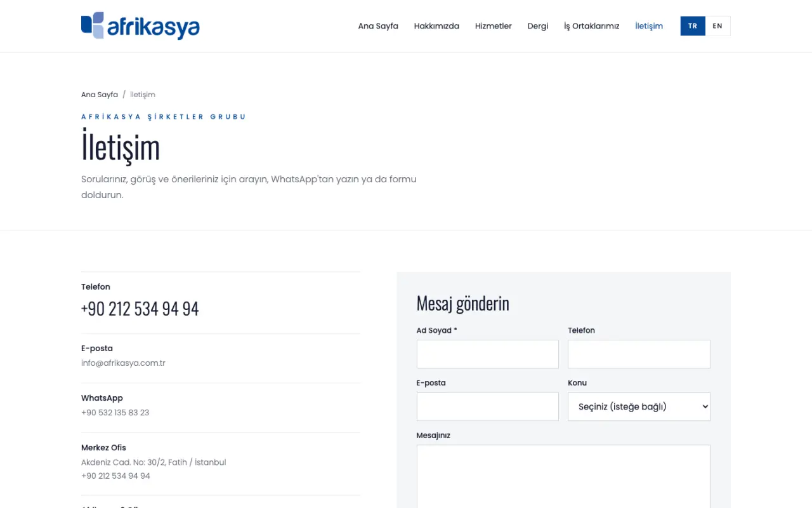Switch language to TR
The height and width of the screenshot is (508, 812).
(693, 26)
